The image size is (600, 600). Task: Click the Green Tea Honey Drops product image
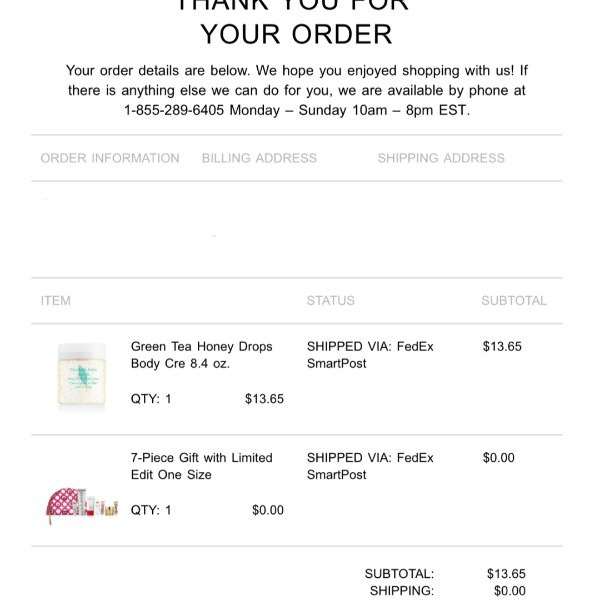coord(82,377)
